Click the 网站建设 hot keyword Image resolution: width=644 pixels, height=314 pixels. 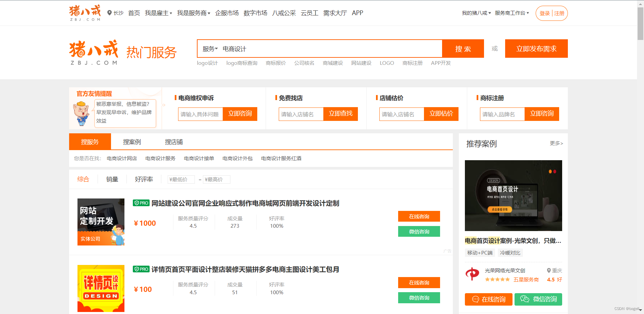pos(361,63)
